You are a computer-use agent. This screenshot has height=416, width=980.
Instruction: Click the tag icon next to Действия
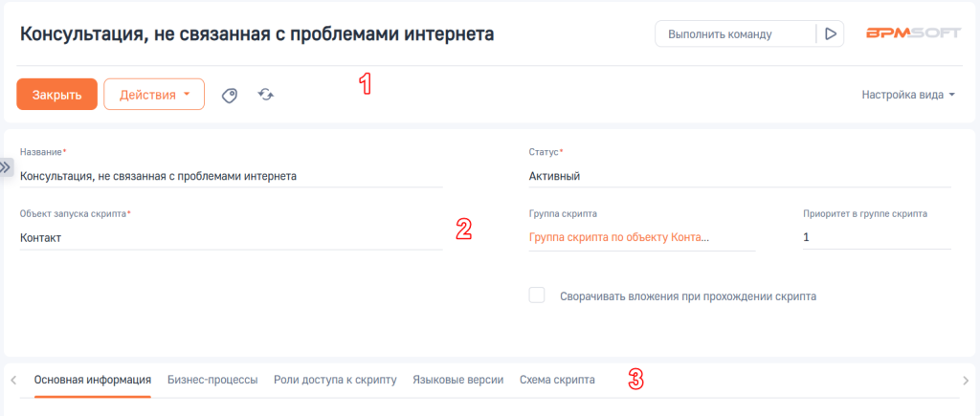pos(230,95)
